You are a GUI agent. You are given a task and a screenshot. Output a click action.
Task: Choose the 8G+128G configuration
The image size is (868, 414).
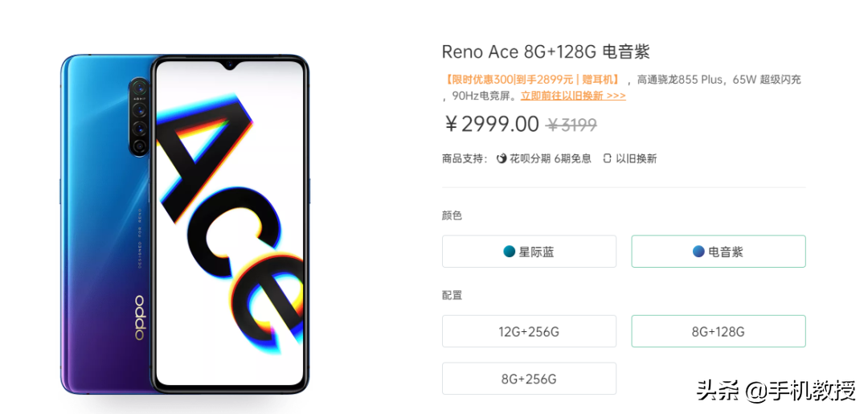719,331
